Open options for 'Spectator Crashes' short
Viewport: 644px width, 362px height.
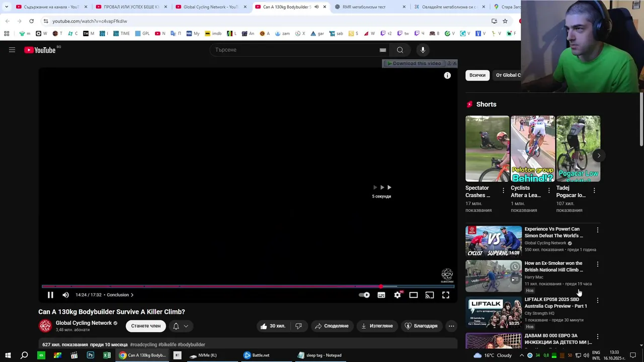[503, 191]
